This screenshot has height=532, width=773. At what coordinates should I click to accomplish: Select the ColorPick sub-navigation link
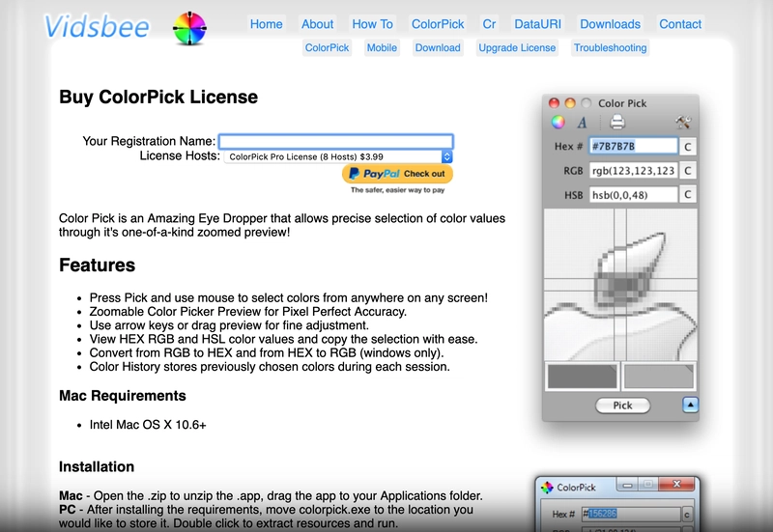pyautogui.click(x=327, y=47)
